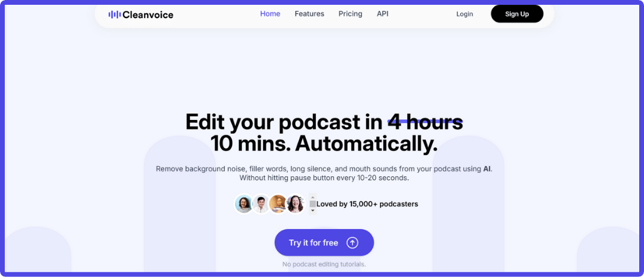The width and height of the screenshot is (644, 277).
Task: Click avatar of man with curly hair
Action: (244, 204)
